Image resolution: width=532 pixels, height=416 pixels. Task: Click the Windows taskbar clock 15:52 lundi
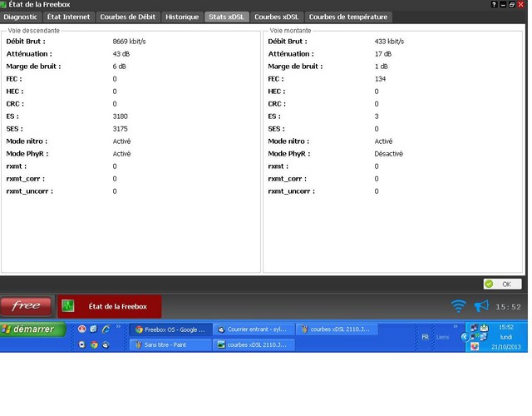pos(506,337)
